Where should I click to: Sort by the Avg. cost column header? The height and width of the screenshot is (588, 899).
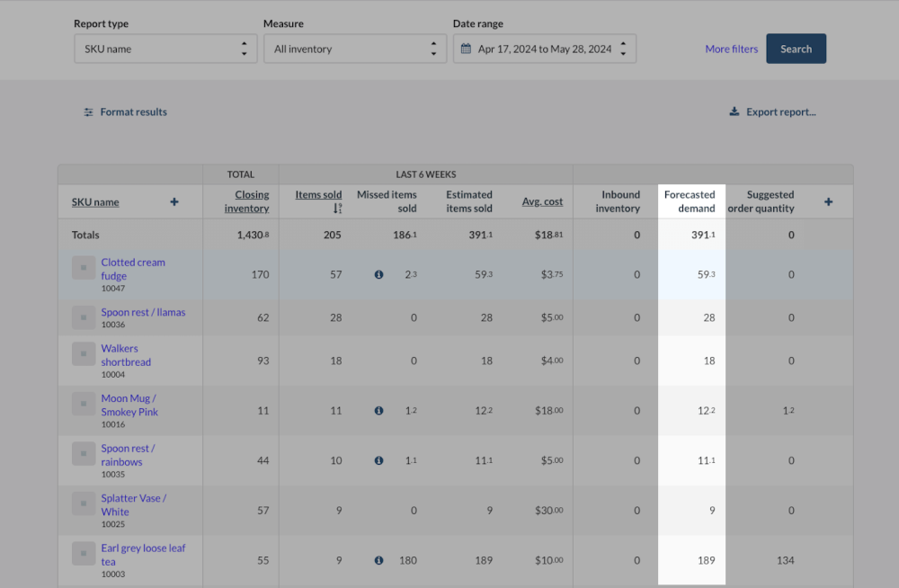click(542, 201)
